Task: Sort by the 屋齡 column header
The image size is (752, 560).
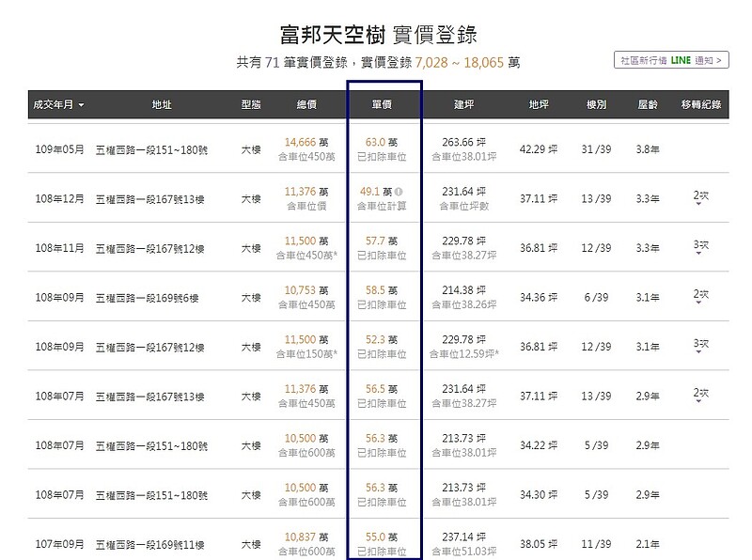Action: pos(648,104)
